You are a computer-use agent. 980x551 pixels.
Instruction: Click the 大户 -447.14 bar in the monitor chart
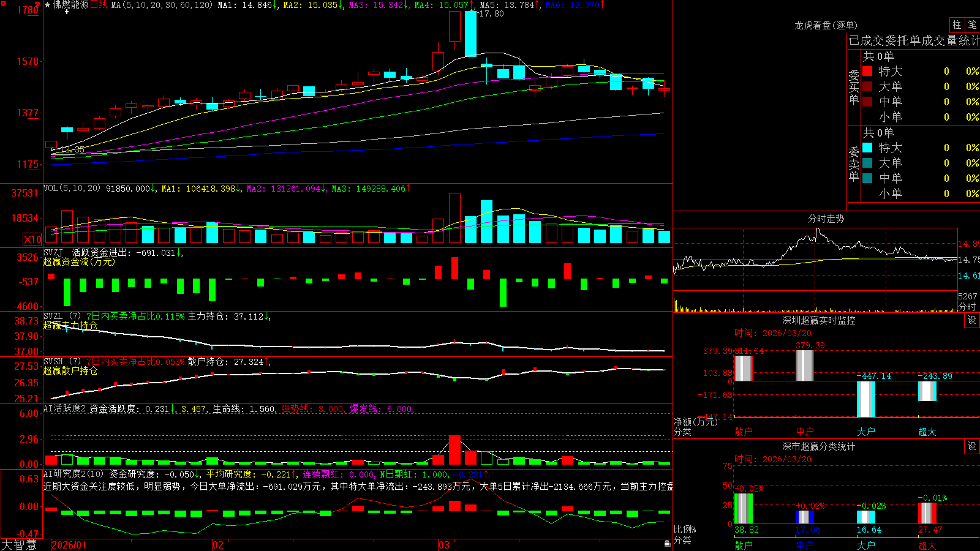pos(865,399)
